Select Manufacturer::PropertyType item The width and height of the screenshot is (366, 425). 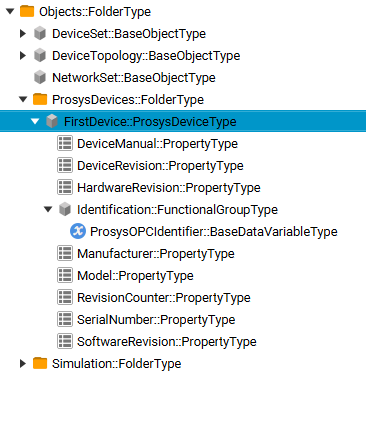156,254
